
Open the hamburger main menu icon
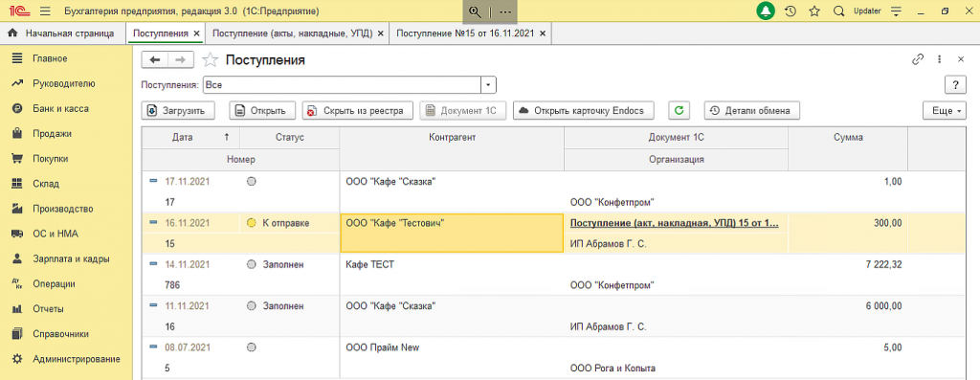point(45,11)
